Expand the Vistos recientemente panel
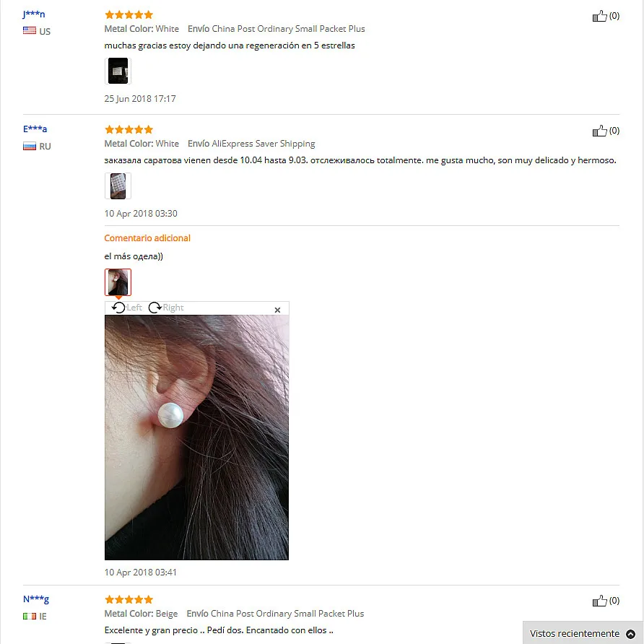Image resolution: width=644 pixels, height=644 pixels. point(630,634)
